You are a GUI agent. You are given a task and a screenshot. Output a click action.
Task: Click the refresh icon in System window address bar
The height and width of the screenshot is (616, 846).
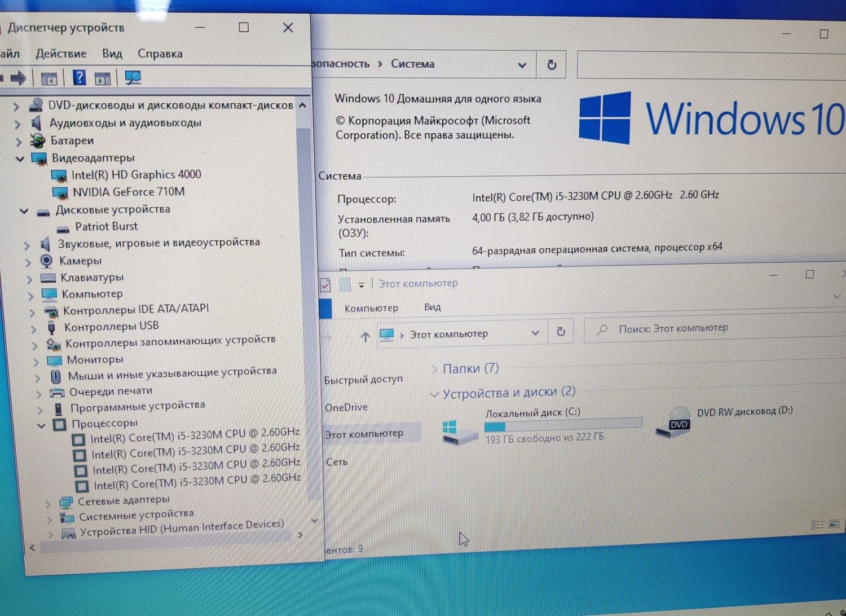552,65
